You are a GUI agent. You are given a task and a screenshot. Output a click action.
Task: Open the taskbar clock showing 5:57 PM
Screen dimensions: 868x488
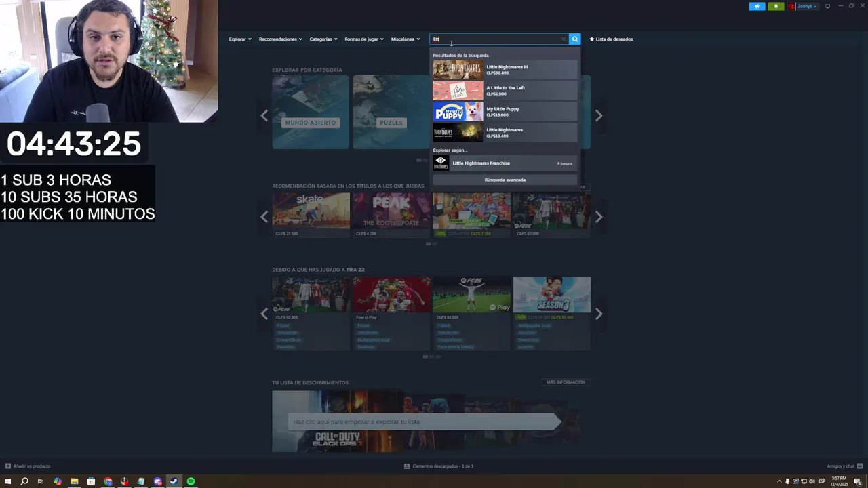[x=840, y=481]
